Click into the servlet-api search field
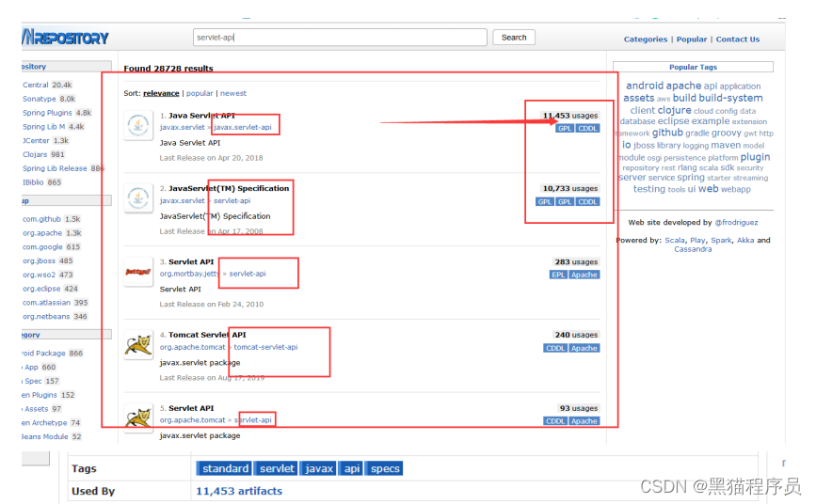Image resolution: width=816 pixels, height=504 pixels. 340,38
